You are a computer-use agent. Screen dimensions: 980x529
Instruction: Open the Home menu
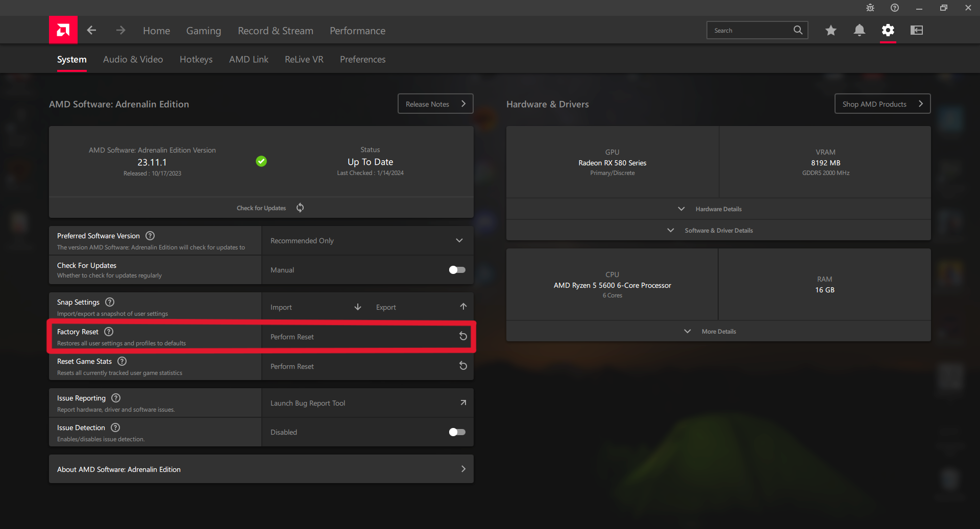click(157, 31)
